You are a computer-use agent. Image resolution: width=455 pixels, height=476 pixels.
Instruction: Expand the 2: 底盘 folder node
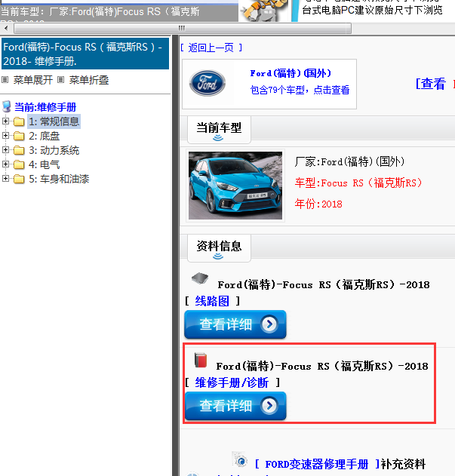point(5,135)
